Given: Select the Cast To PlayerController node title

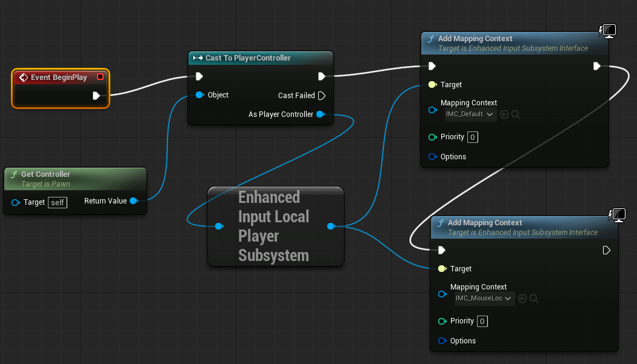Looking at the screenshot, I should click(248, 58).
